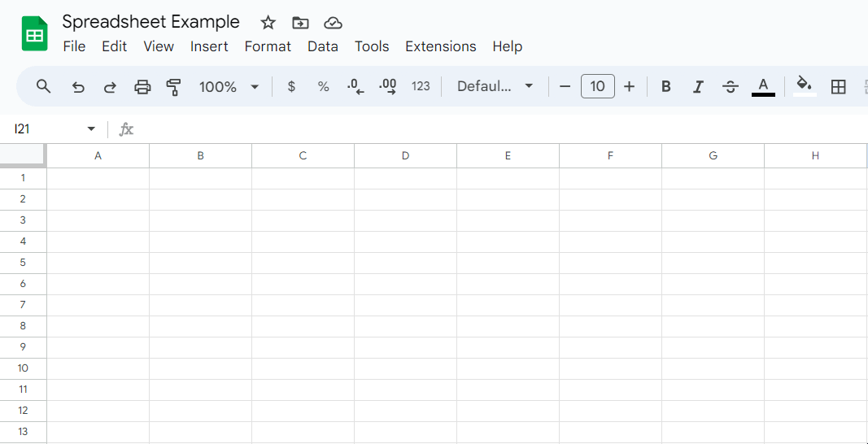Screen dimensions: 868x444
Task: Click the formula bar input area
Action: [501, 129]
